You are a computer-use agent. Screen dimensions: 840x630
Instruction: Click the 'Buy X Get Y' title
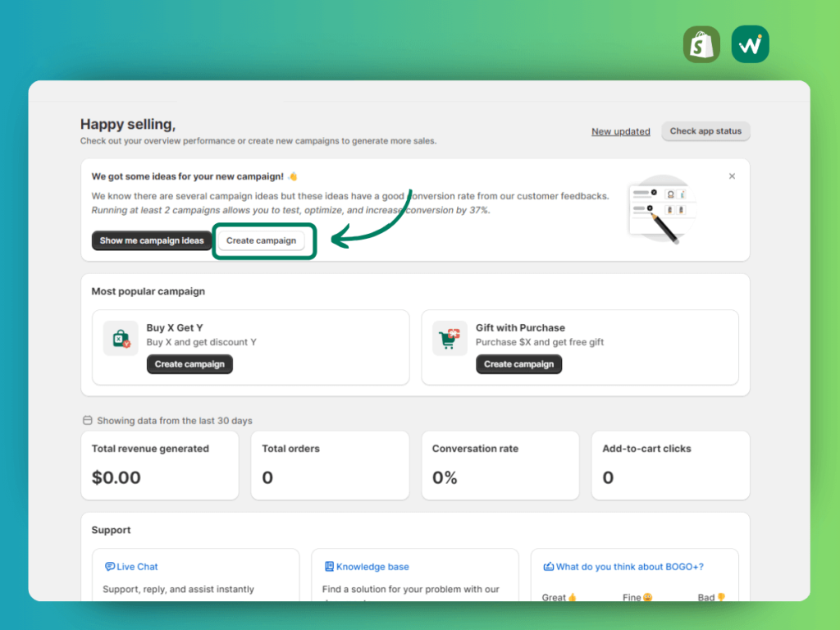(x=175, y=328)
